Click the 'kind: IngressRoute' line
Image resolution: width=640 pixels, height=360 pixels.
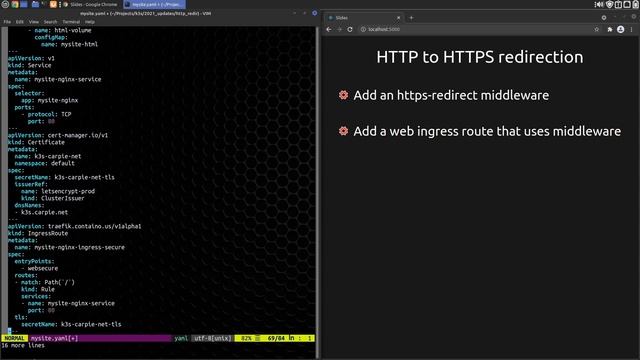tap(38, 233)
